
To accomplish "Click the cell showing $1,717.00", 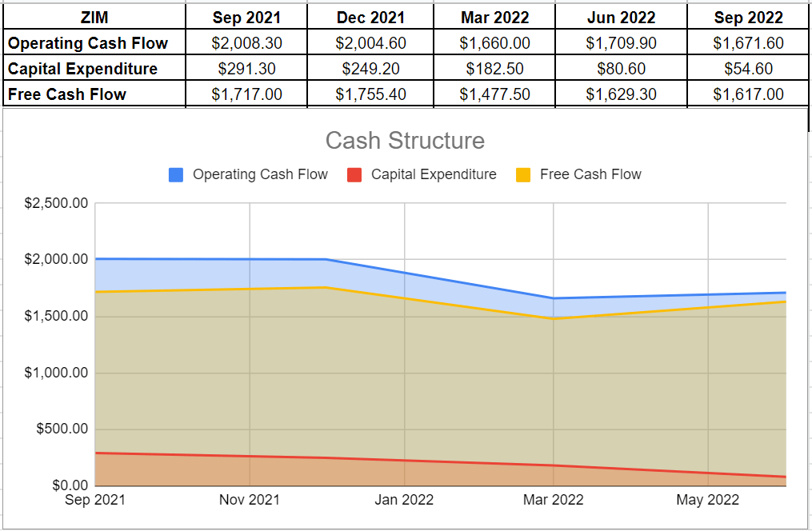I will pyautogui.click(x=246, y=94).
